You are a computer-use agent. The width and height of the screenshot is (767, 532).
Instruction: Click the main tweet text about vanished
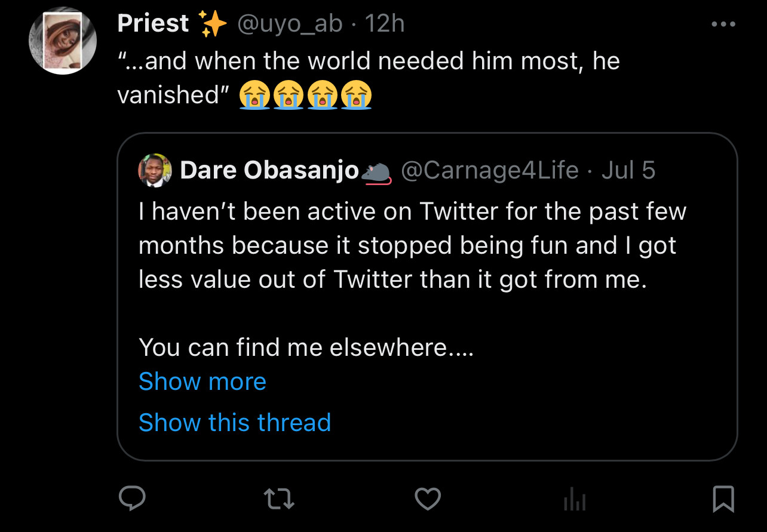click(x=369, y=61)
